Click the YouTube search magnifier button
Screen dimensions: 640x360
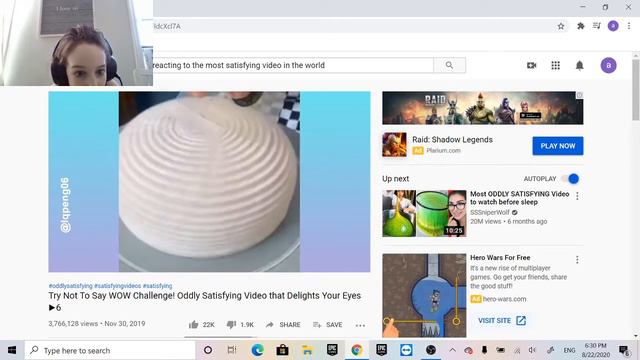(449, 65)
